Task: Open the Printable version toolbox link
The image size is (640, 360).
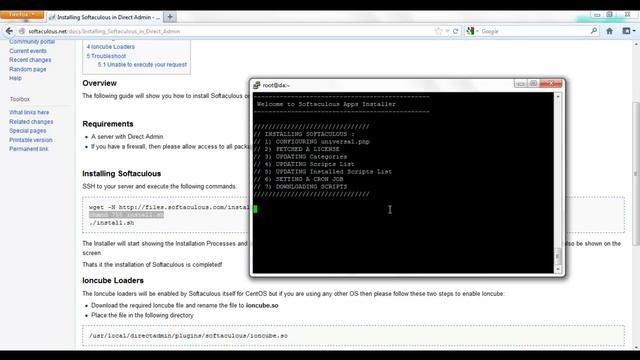Action: coord(31,140)
